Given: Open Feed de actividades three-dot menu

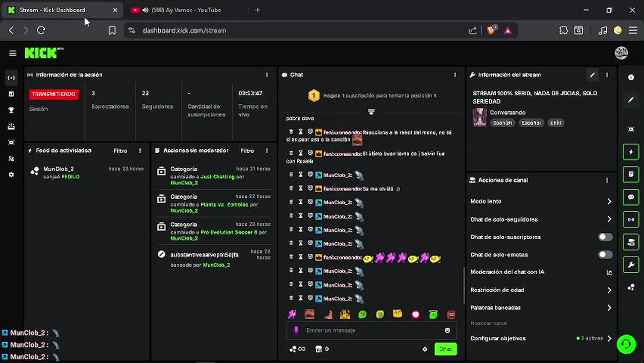Looking at the screenshot, I should (140, 150).
